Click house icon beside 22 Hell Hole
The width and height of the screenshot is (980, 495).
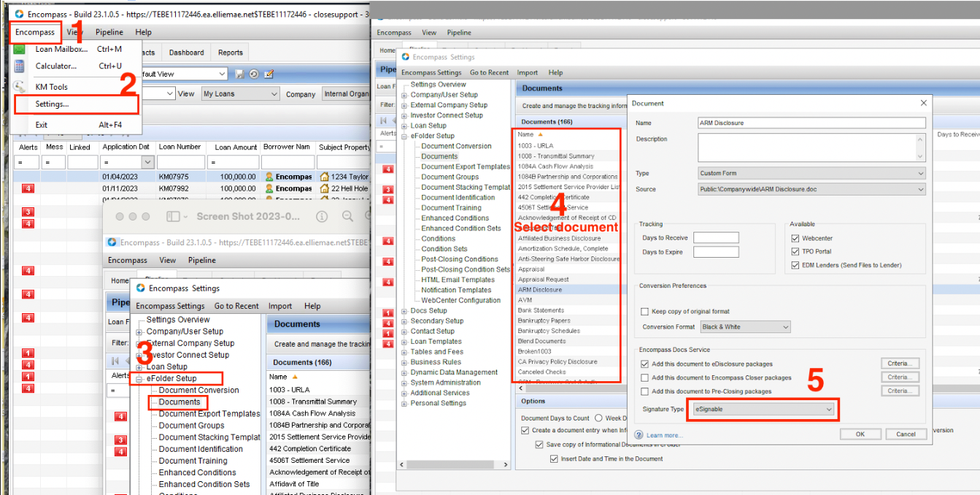point(325,188)
